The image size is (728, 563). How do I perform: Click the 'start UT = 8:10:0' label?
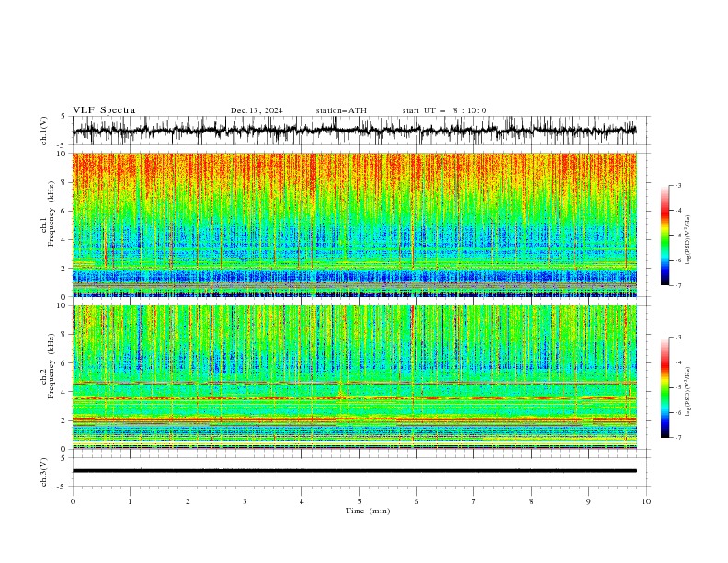click(444, 110)
